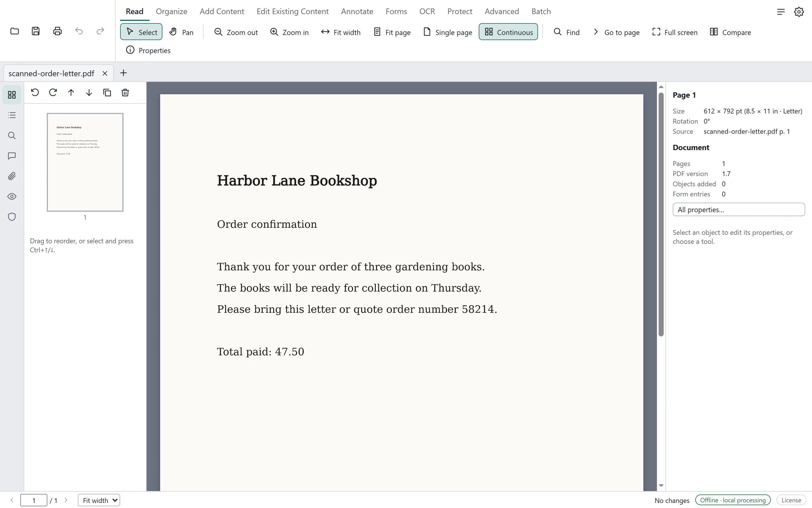
Task: Click the 'Harbor Lane Bookshop' heading text
Action: click(297, 181)
